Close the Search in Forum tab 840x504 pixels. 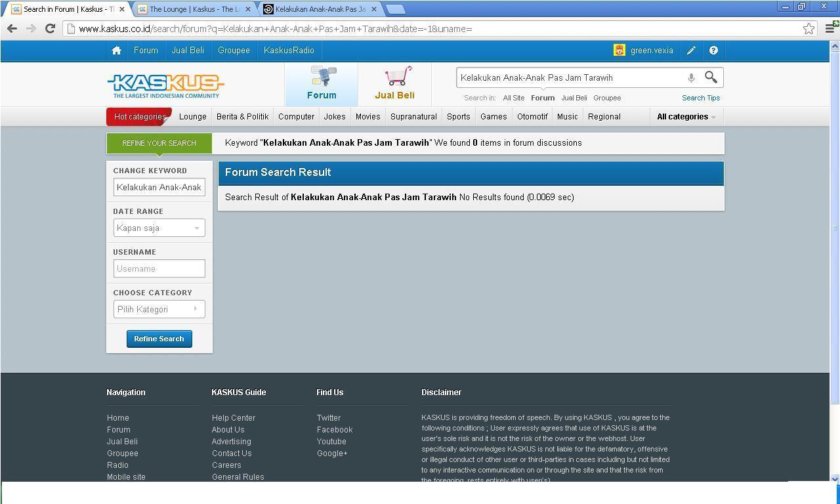121,9
